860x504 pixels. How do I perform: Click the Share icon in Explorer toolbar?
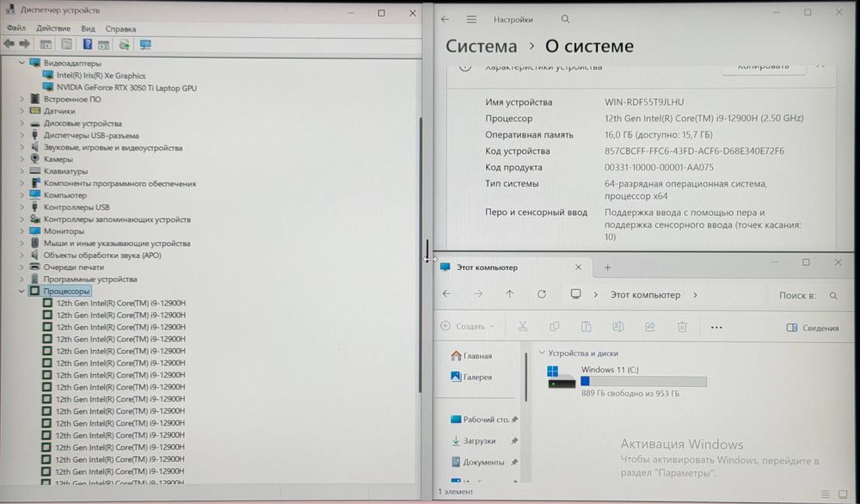[650, 327]
